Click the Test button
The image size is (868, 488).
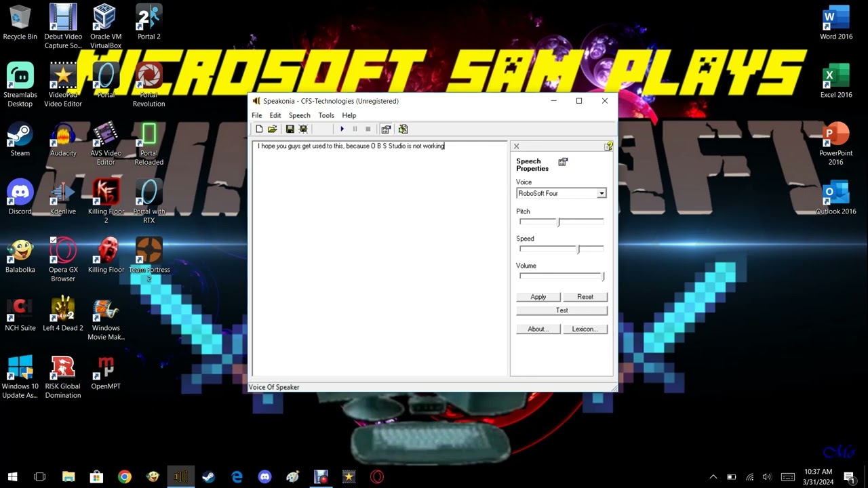[562, 310]
